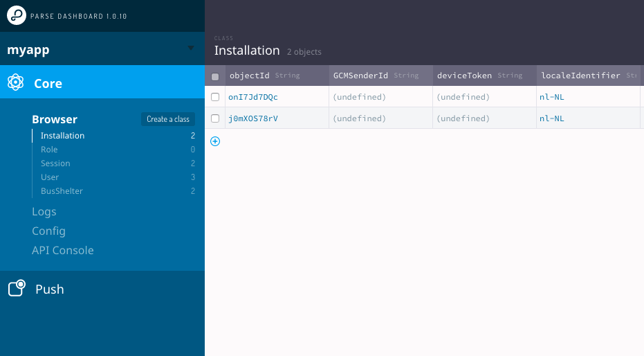Click the objectId column header
This screenshot has width=644, height=356.
pos(277,75)
